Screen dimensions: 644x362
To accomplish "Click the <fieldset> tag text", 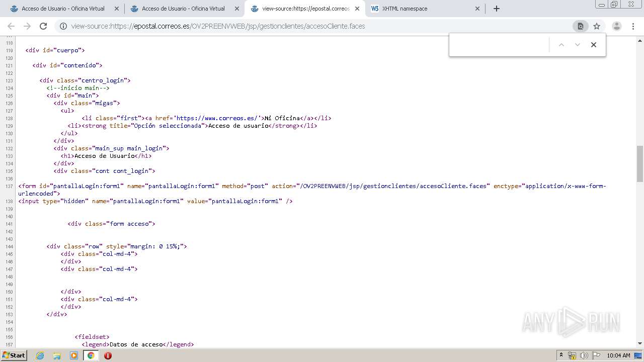I will click(92, 337).
